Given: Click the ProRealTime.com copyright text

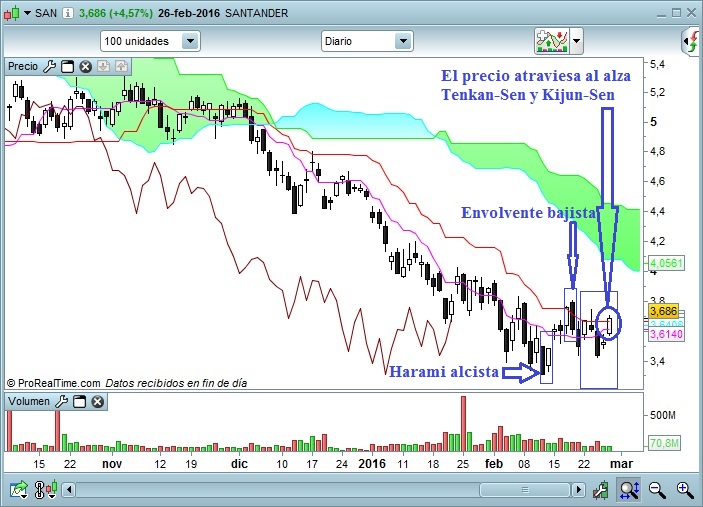Looking at the screenshot, I should 53,383.
